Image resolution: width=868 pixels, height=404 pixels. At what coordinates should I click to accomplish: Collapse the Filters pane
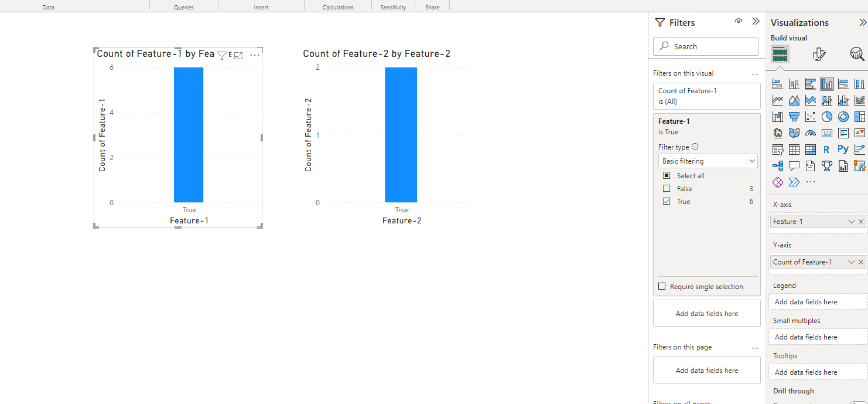756,21
